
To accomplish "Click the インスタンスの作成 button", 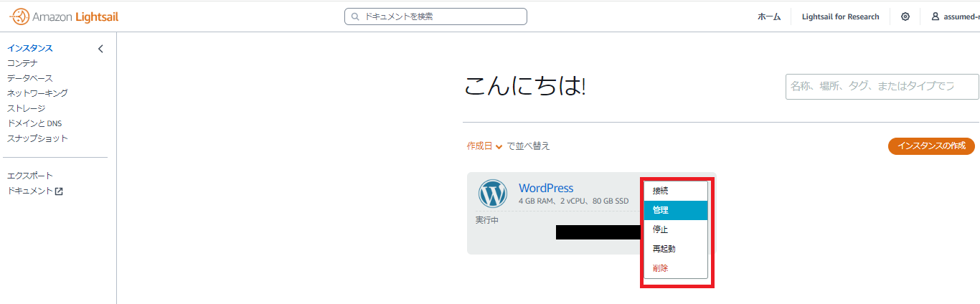I will point(931,146).
